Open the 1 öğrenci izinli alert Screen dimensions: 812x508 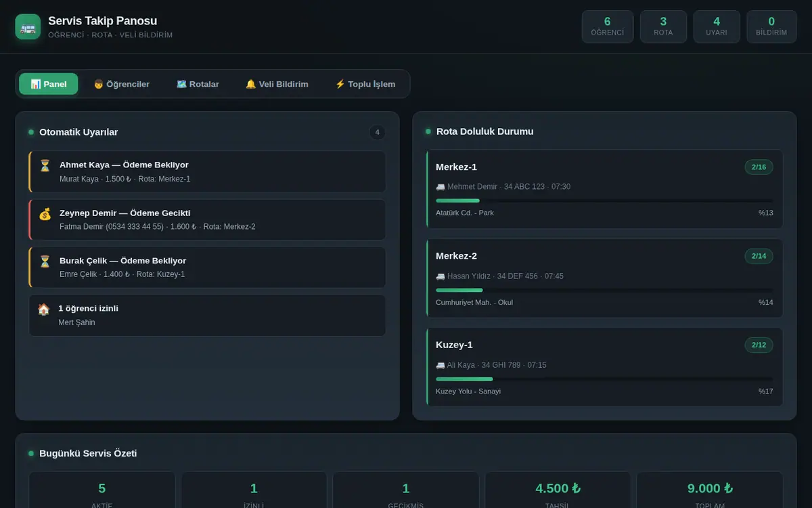207,315
